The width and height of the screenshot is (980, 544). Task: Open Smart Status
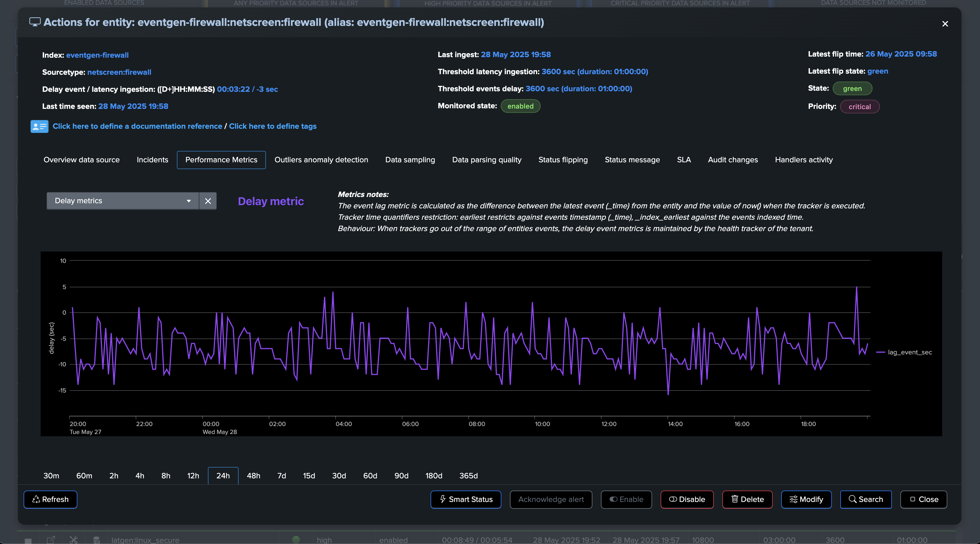pyautogui.click(x=466, y=499)
